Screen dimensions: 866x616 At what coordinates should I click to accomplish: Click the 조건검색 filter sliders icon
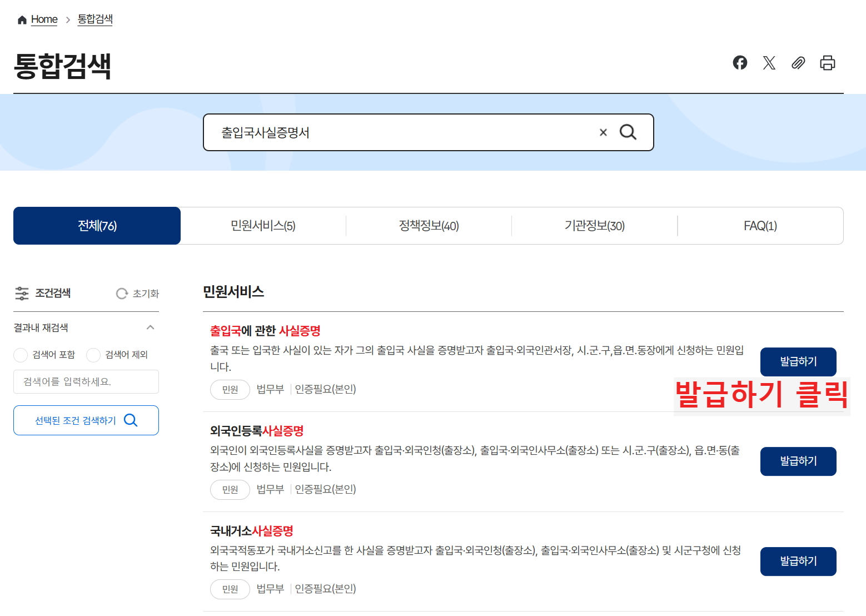point(22,294)
